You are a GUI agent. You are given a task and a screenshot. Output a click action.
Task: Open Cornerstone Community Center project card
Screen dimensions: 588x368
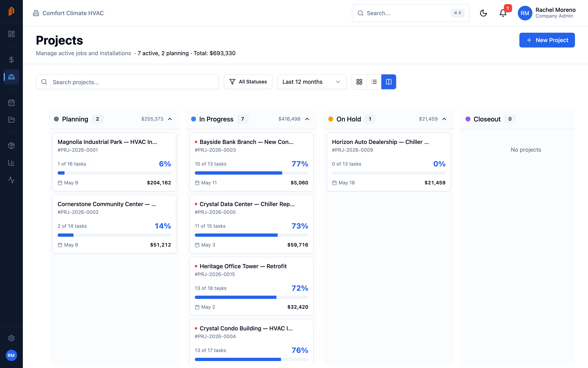(x=114, y=224)
